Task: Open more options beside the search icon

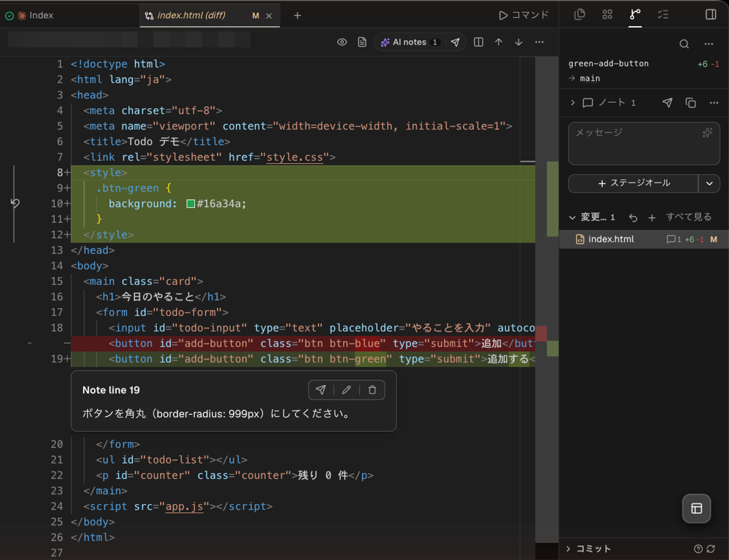Action: [708, 44]
